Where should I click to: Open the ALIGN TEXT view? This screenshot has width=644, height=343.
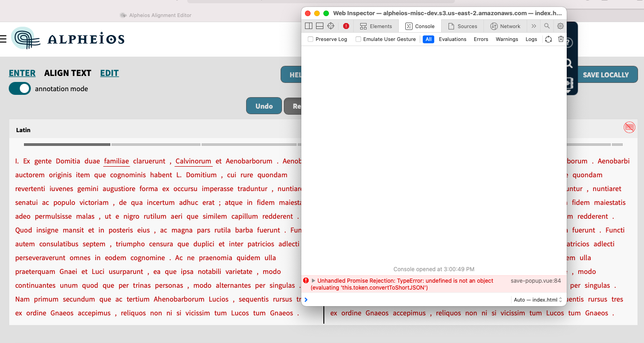click(x=68, y=73)
